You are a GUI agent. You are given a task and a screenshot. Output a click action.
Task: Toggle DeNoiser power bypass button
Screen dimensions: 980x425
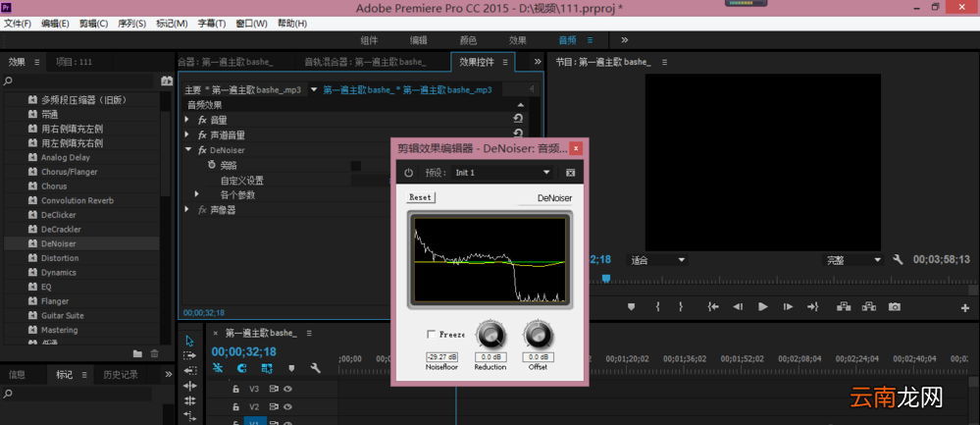tap(409, 173)
